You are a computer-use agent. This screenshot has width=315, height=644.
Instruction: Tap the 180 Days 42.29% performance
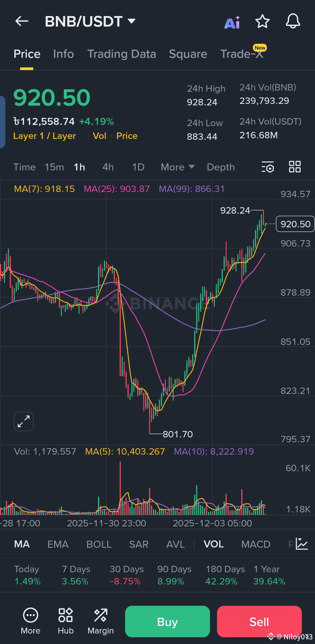(x=225, y=575)
